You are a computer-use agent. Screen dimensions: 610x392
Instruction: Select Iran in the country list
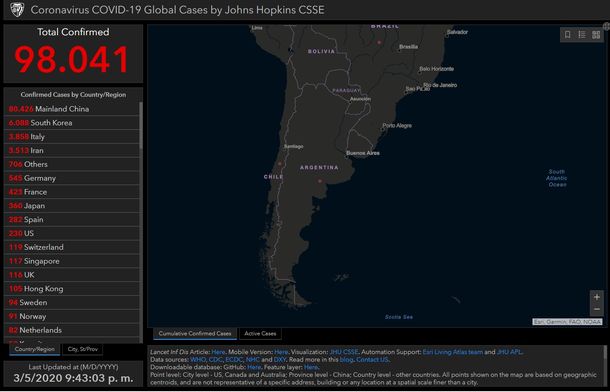tap(71, 150)
